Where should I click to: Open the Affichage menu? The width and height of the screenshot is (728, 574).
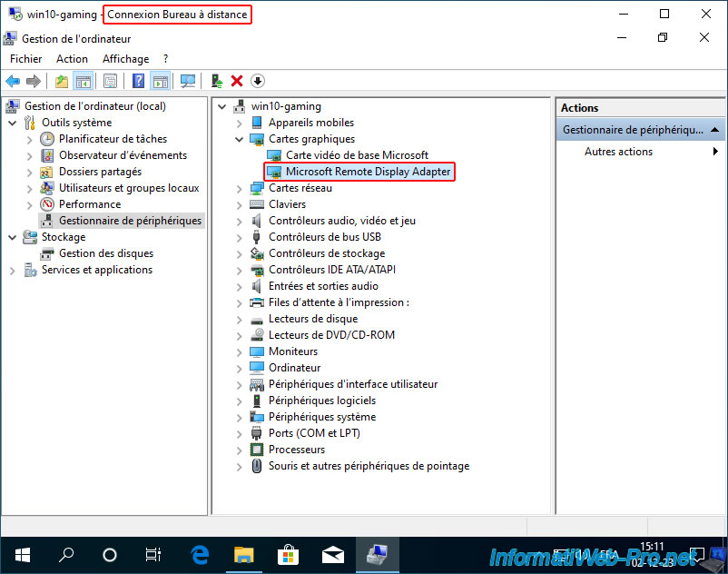click(126, 59)
